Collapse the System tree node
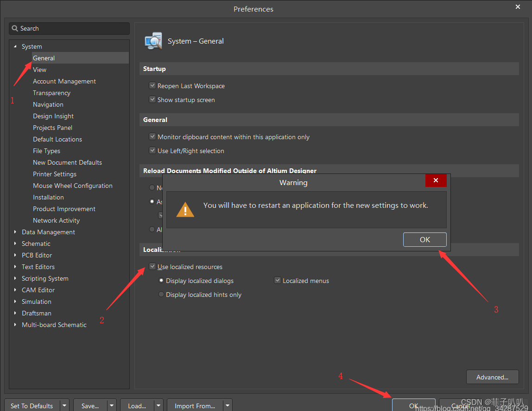 pyautogui.click(x=15, y=46)
